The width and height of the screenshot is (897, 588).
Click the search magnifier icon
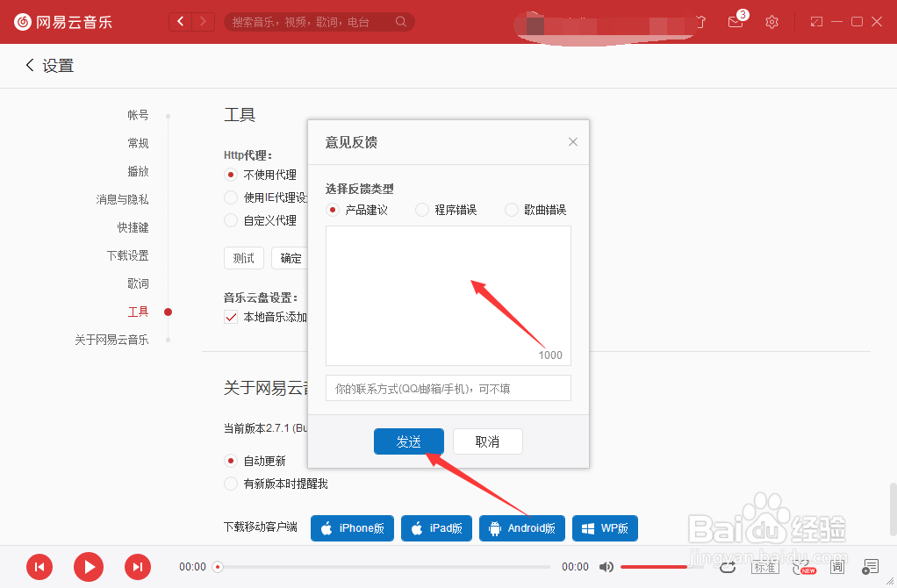coord(401,22)
